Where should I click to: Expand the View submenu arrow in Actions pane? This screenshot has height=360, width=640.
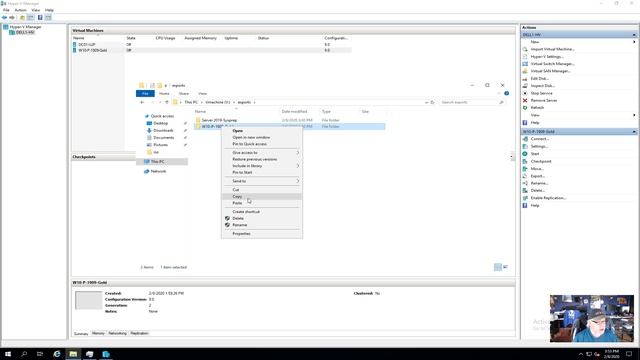(634, 115)
